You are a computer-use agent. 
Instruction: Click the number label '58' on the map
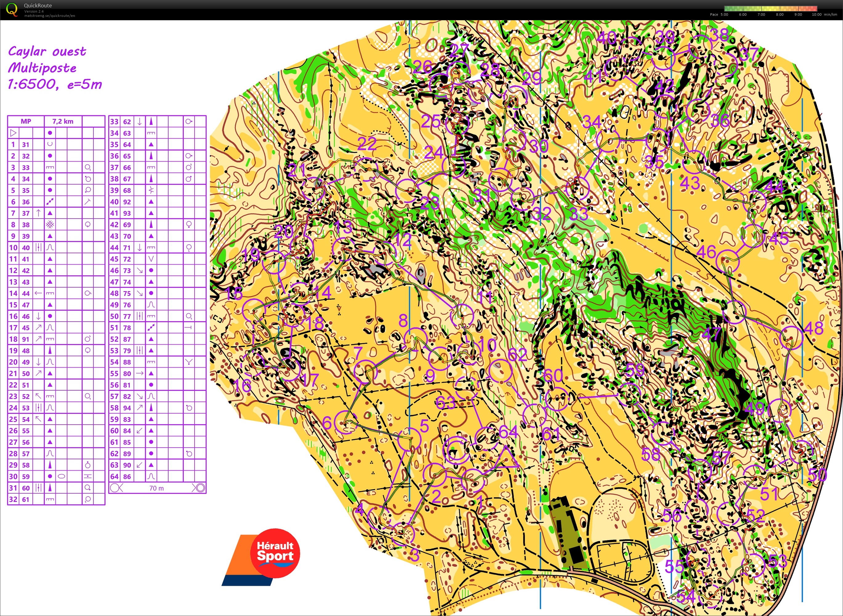651,454
